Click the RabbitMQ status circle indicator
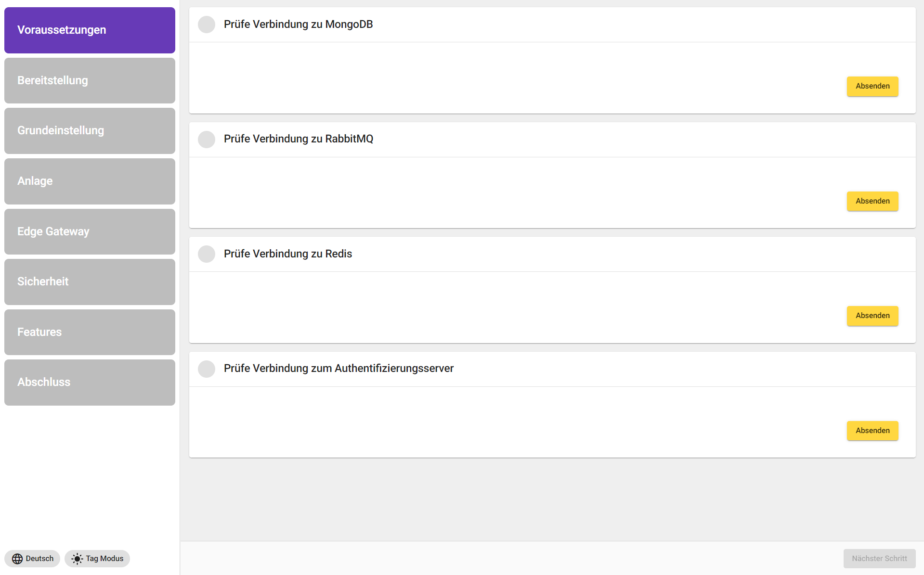924x575 pixels. coord(207,140)
